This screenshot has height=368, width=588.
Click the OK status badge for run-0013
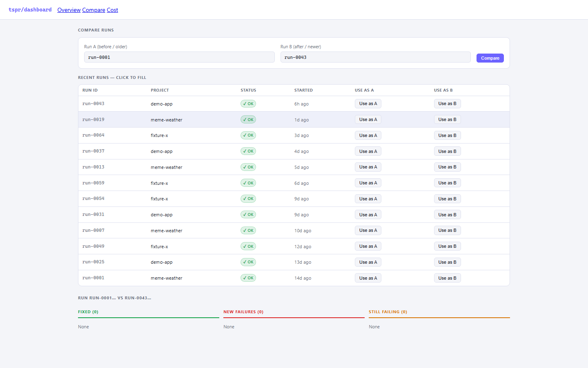248,167
